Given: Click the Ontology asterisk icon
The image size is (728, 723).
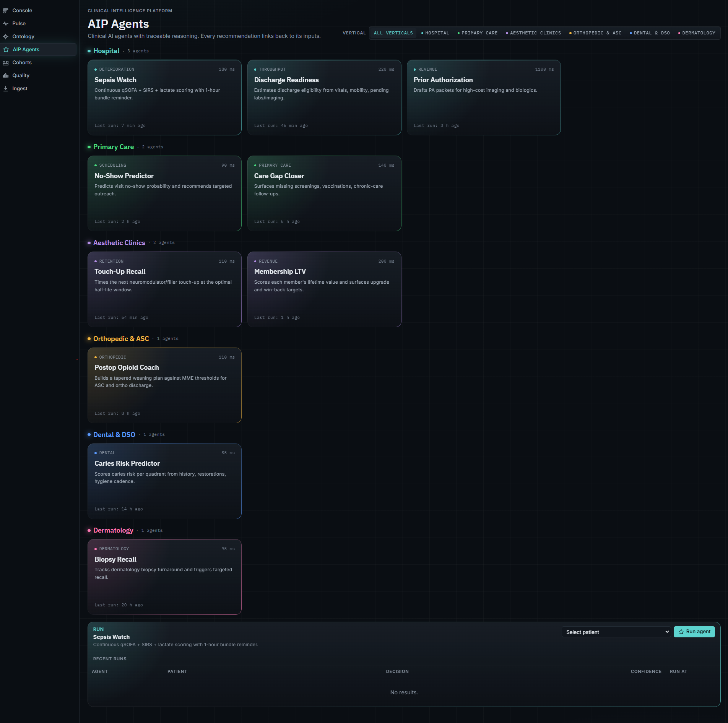Looking at the screenshot, I should coord(6,37).
